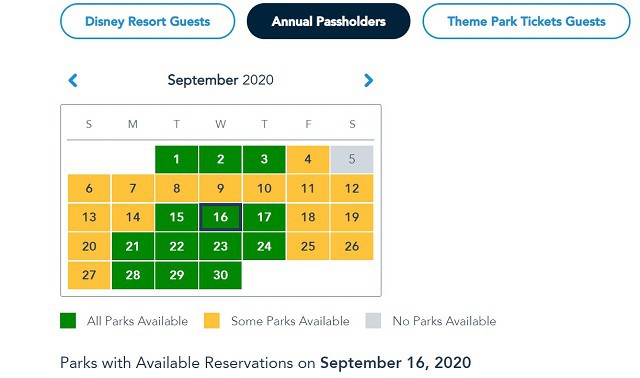Open Theme Park Tickets Guests tab

pos(527,21)
